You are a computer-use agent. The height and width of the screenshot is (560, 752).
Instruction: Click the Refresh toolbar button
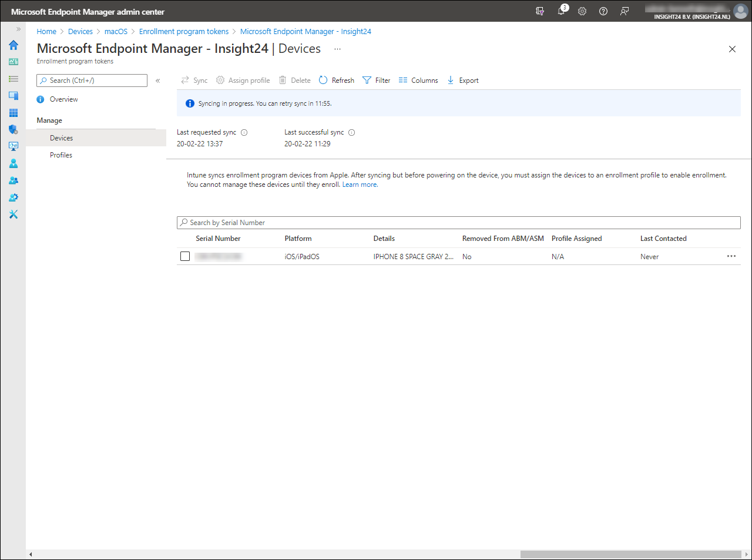(337, 81)
